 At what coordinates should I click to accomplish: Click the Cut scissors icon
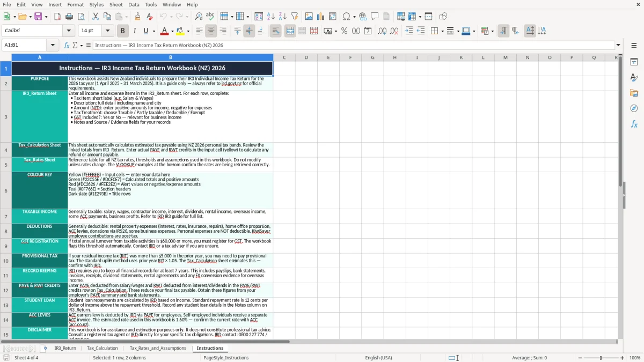click(96, 17)
